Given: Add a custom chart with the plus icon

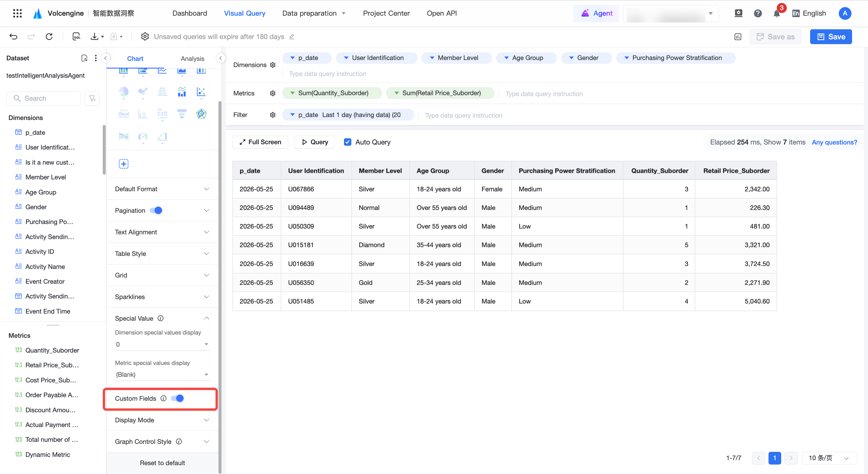Looking at the screenshot, I should [124, 164].
